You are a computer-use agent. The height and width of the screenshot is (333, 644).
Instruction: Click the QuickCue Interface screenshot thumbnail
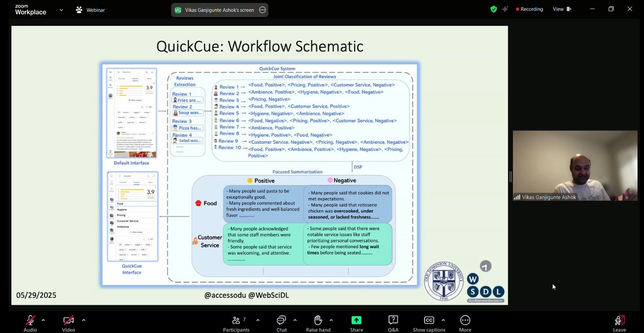131,217
